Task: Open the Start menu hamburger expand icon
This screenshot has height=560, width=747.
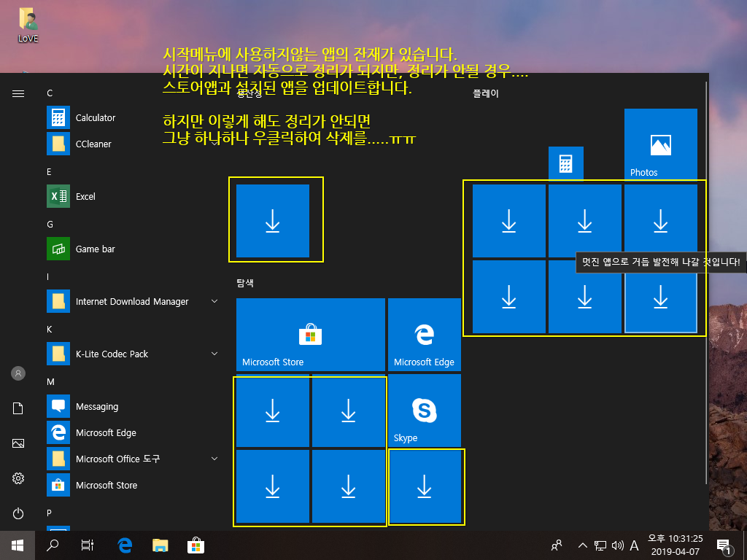Action: 18,93
